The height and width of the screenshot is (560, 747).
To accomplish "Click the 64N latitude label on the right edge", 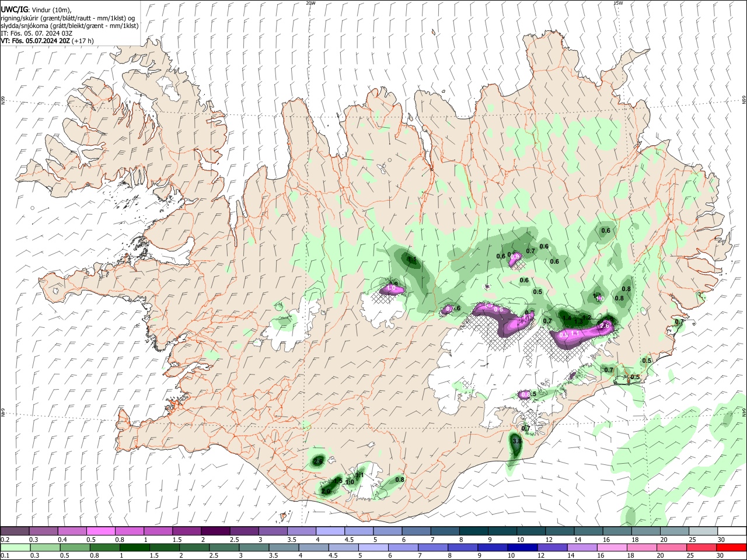I will (744, 412).
